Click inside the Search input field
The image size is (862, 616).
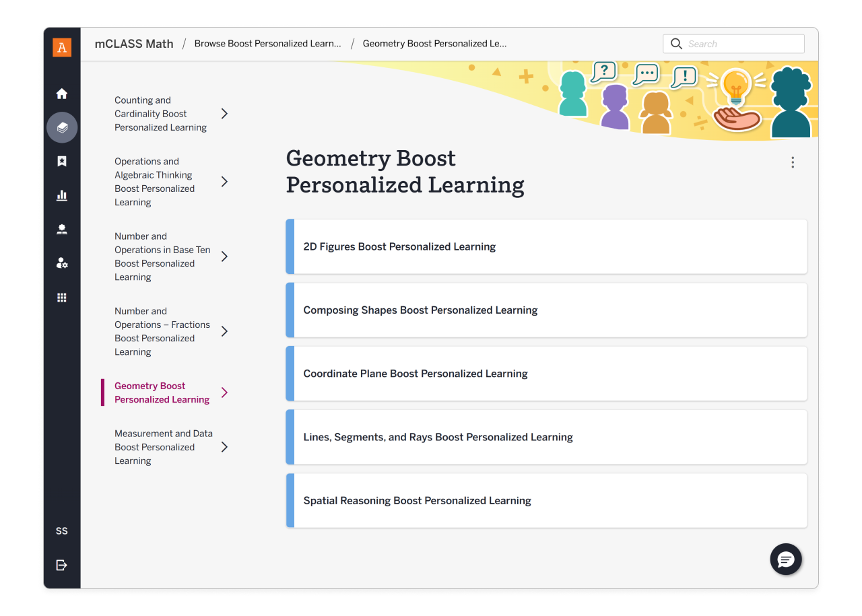click(x=734, y=43)
